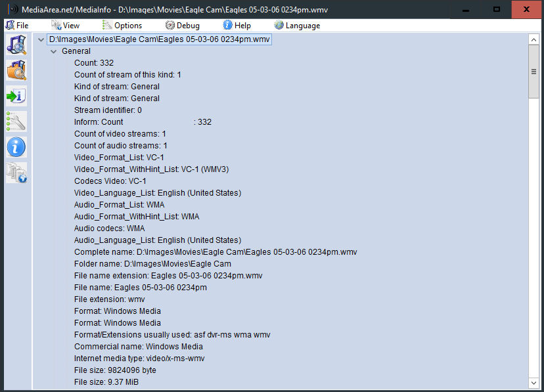Click the MediaInfo title bar app icon
Image resolution: width=544 pixels, height=392 pixels.
[x=13, y=9]
